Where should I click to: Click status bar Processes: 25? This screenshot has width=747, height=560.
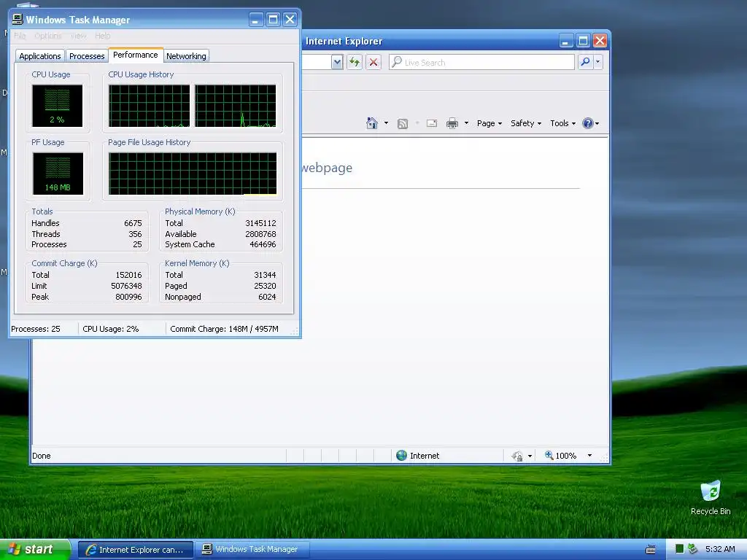36,329
